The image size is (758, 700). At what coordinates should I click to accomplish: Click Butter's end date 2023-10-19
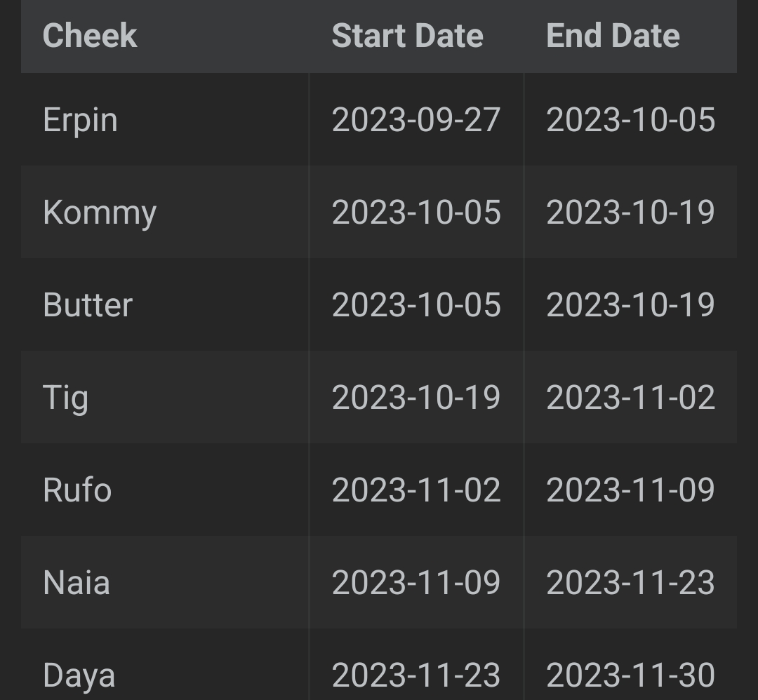point(630,305)
